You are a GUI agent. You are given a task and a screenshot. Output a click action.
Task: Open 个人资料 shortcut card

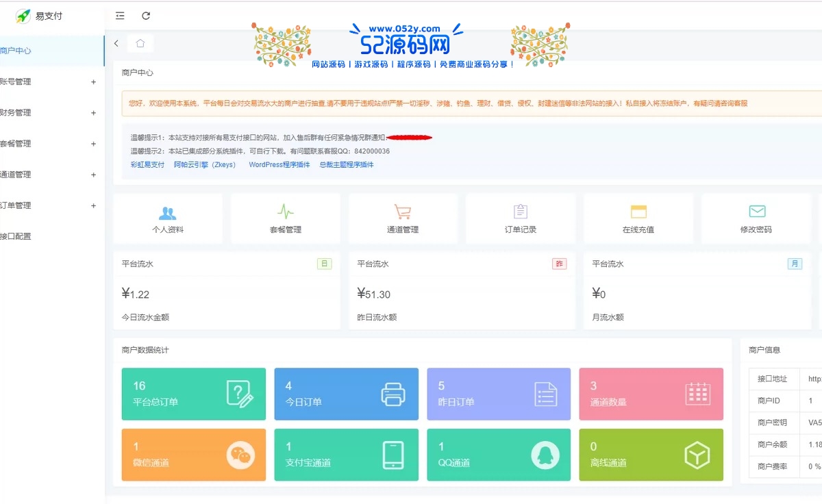coord(168,218)
